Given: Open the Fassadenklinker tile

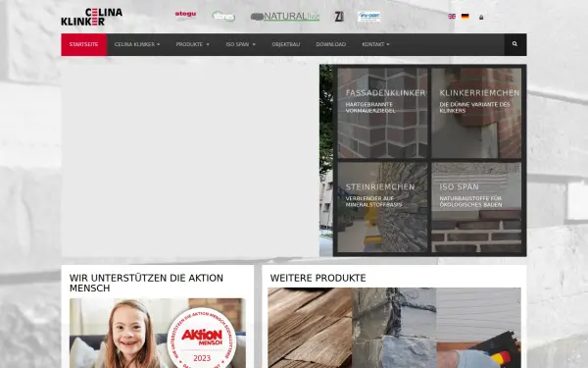Looking at the screenshot, I should [x=382, y=113].
